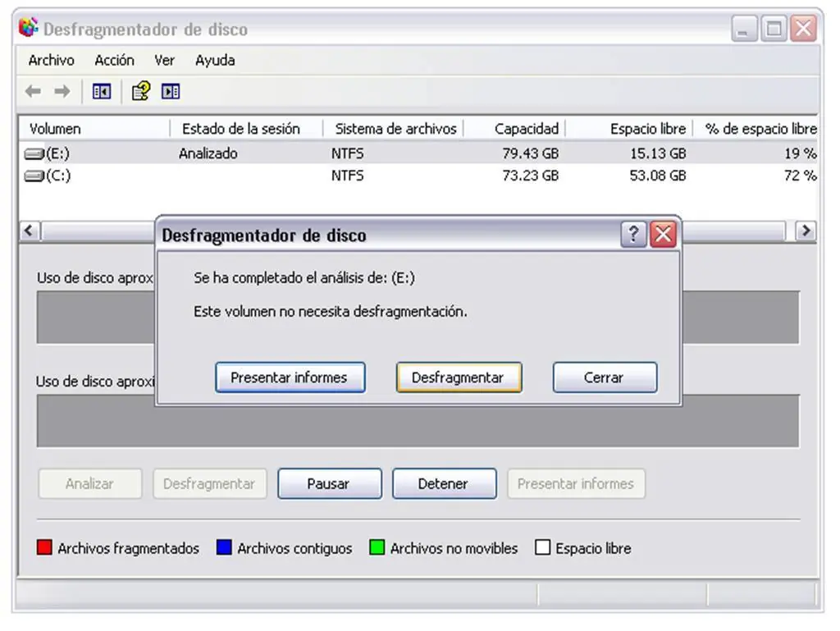Select the (E:) drive icon

[34, 154]
